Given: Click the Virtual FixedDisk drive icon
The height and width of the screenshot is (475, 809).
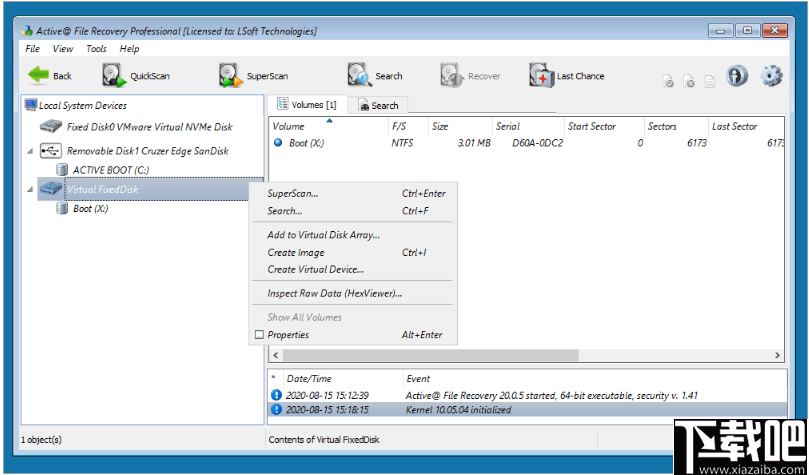Looking at the screenshot, I should click(51, 189).
